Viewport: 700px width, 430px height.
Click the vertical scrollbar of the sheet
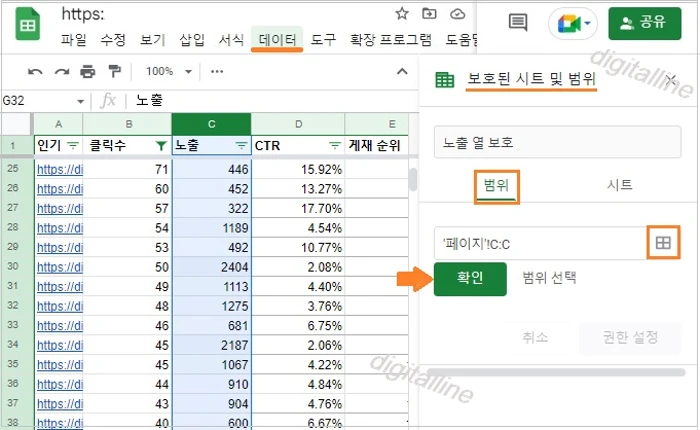coord(413,180)
